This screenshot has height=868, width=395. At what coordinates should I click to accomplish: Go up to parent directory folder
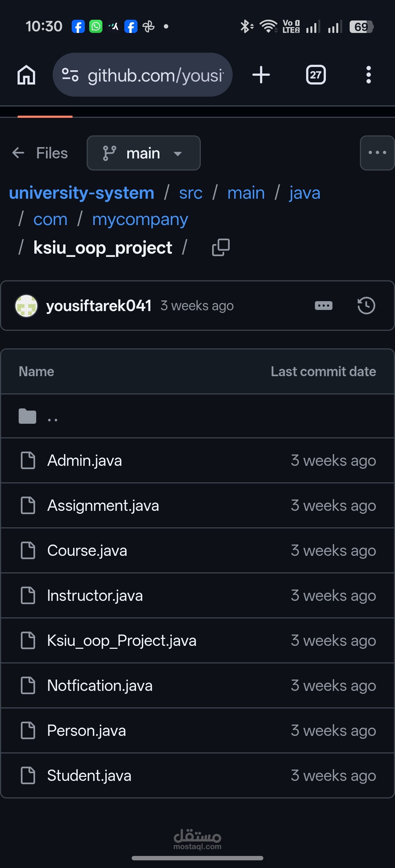point(52,416)
